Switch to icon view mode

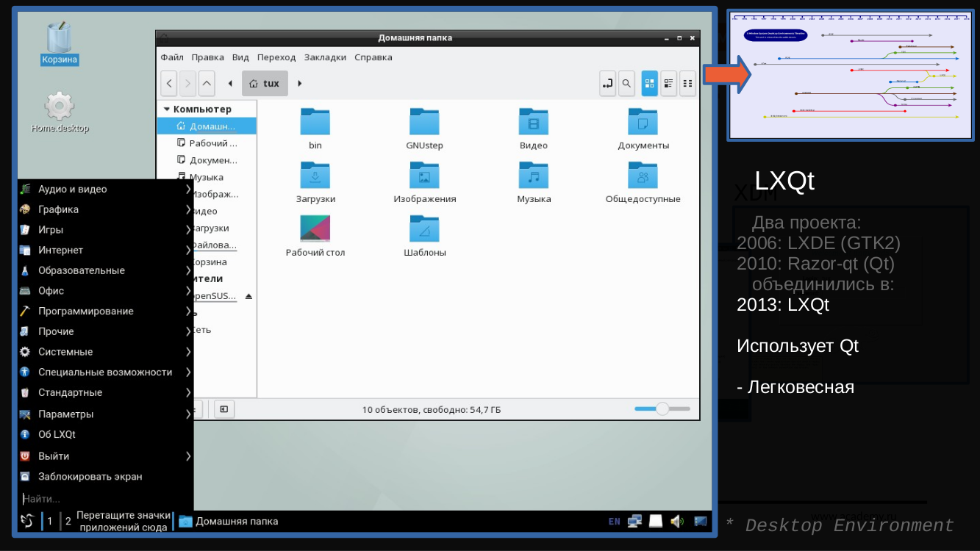tap(650, 84)
